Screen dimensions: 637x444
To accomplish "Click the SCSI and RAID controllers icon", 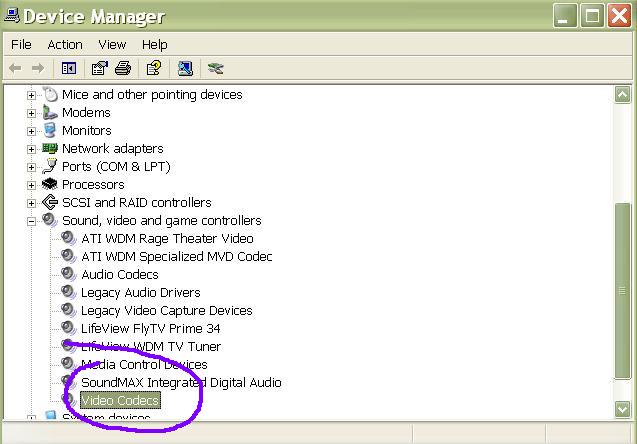I will [x=50, y=202].
